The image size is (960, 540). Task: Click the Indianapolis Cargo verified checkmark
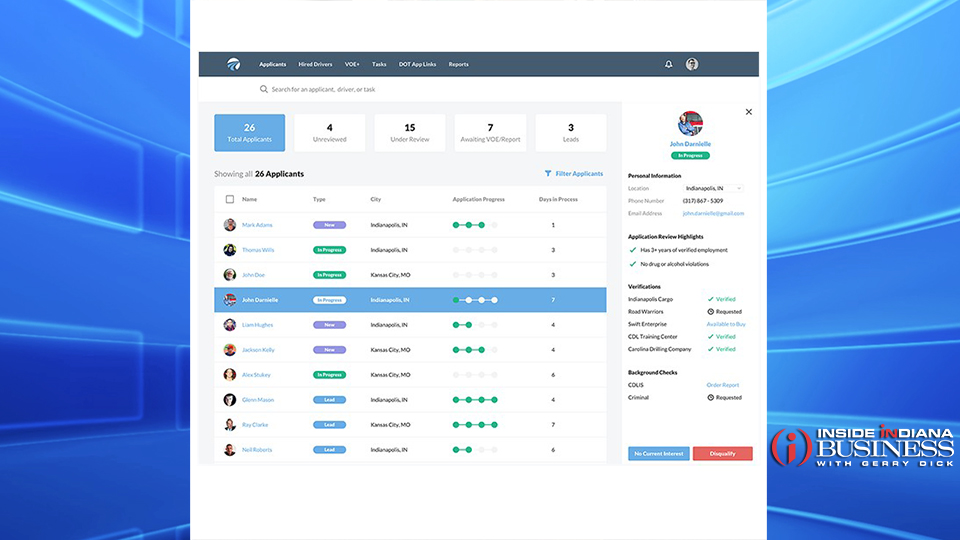[711, 299]
